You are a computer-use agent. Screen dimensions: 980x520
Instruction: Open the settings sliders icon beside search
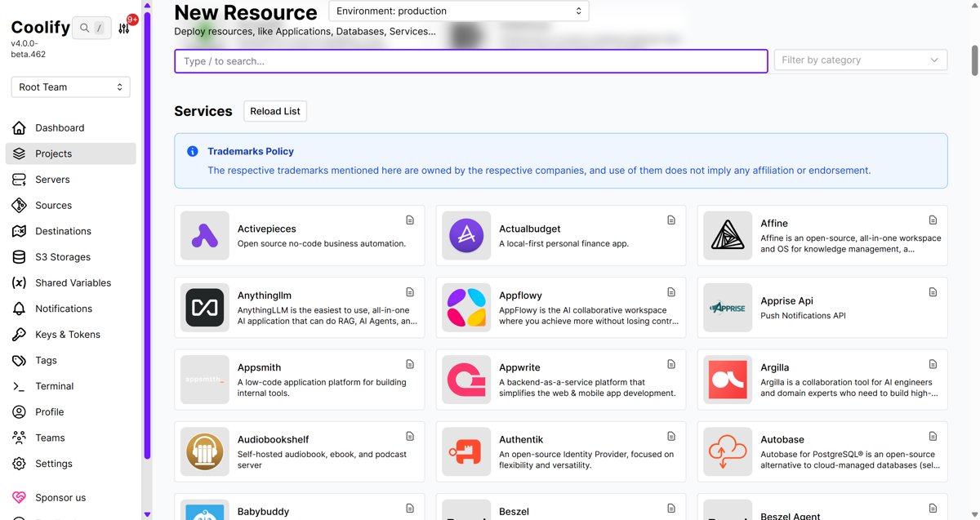click(124, 29)
